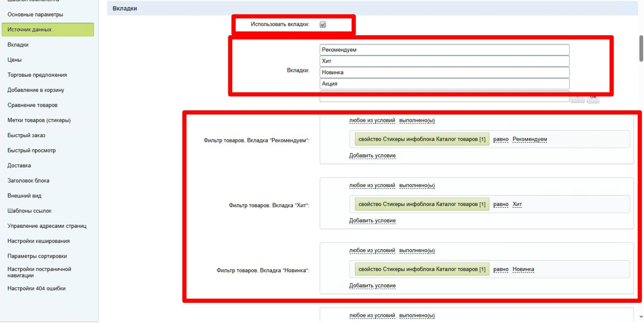Edit the "Рекомендуем" condition value link

tap(530, 139)
